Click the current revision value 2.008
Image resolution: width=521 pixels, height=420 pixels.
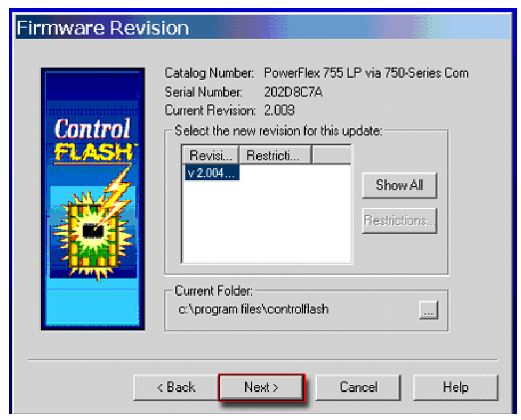tap(279, 110)
